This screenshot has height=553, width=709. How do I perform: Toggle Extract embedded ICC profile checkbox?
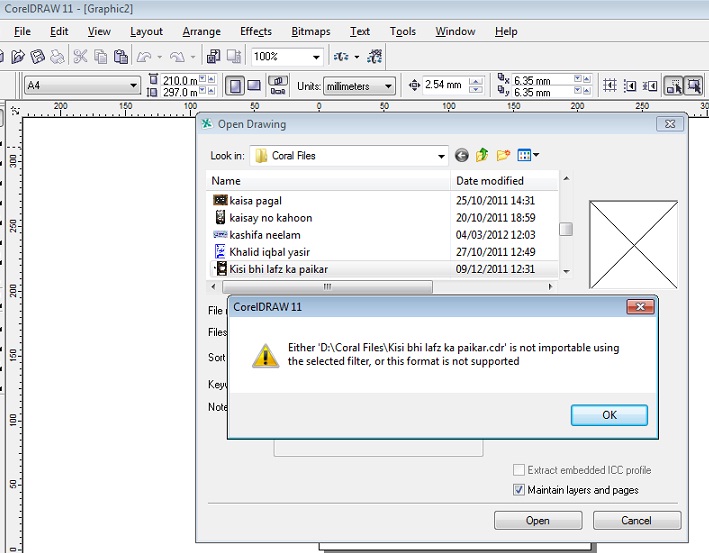pyautogui.click(x=518, y=470)
